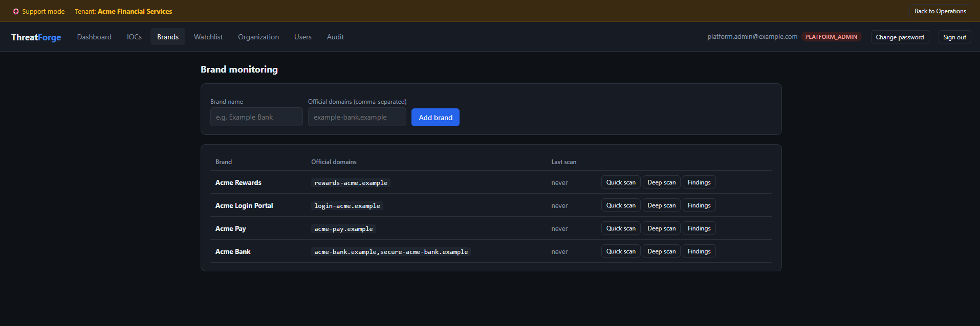Run Deep scan for Acme Login Portal
The width and height of the screenshot is (980, 326).
[x=661, y=205]
